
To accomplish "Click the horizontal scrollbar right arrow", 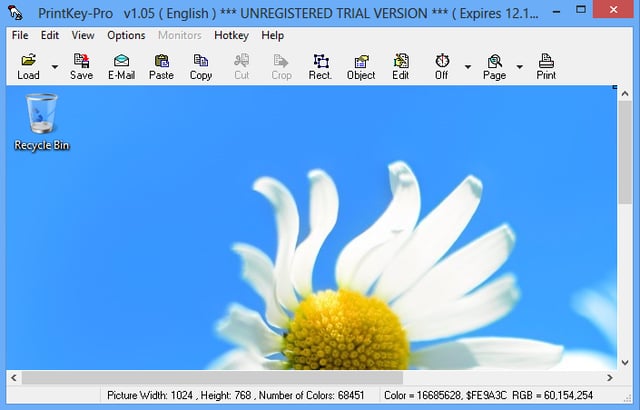I will click(x=610, y=377).
